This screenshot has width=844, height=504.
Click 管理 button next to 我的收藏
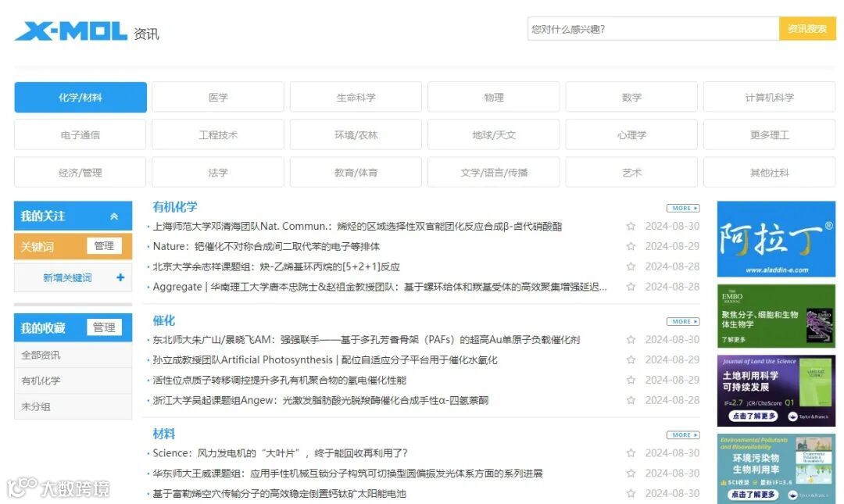(x=104, y=327)
